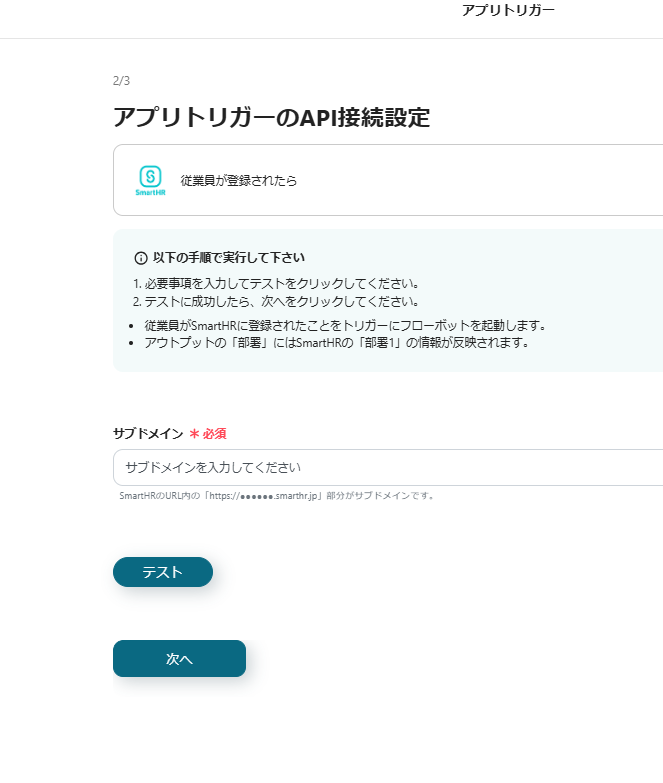663x783 pixels.
Task: Click the smarthr.jp URL helper text
Action: coord(276,496)
